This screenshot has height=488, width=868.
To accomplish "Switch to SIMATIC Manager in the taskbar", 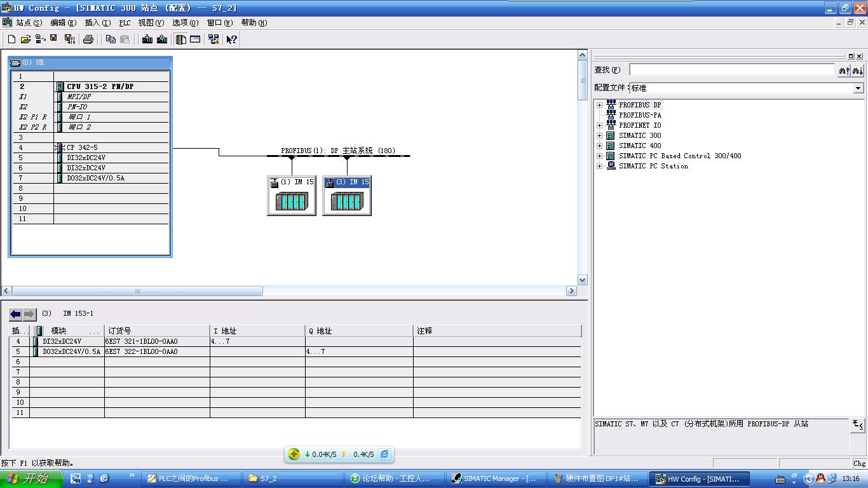I will pos(494,478).
